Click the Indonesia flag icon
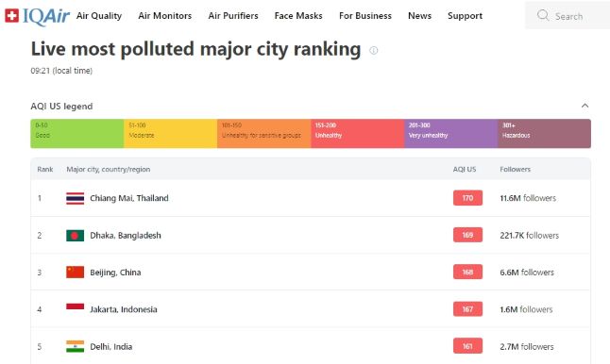 click(76, 306)
